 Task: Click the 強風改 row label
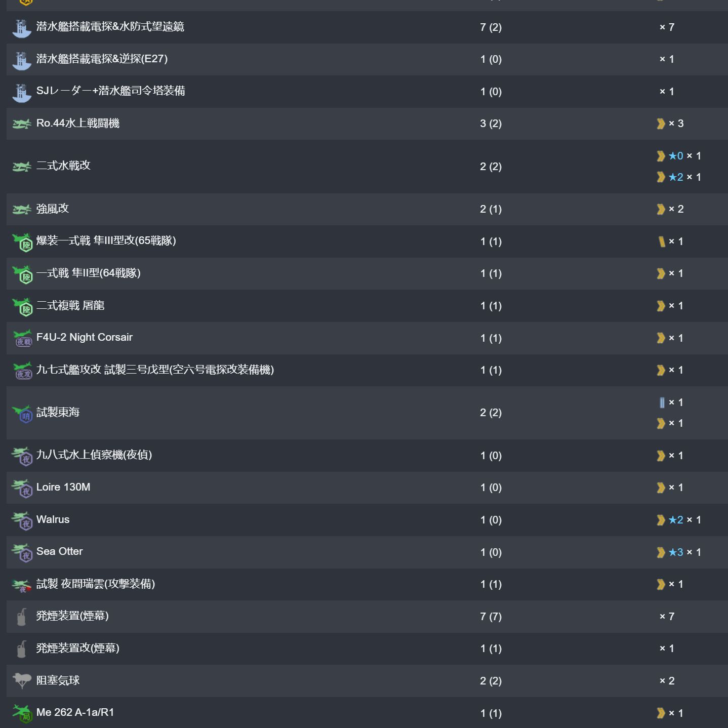pos(52,209)
